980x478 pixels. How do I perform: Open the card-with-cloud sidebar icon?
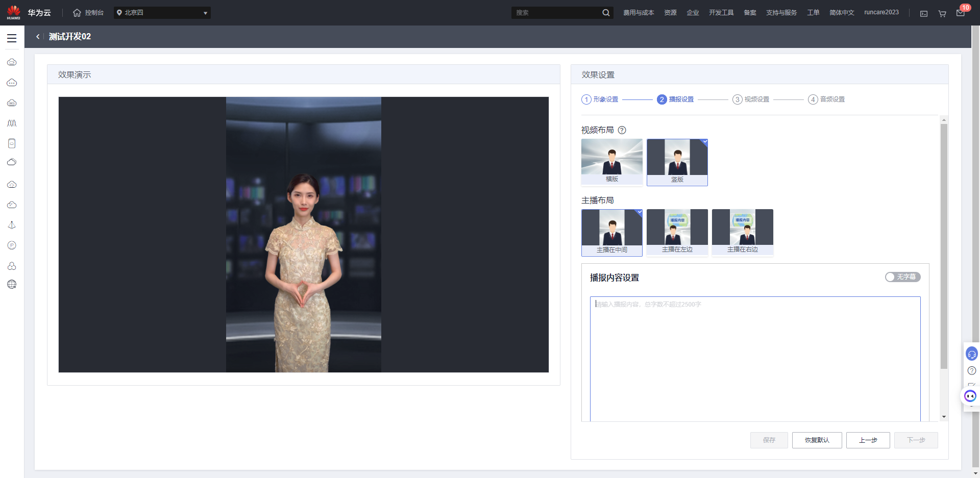[12, 144]
